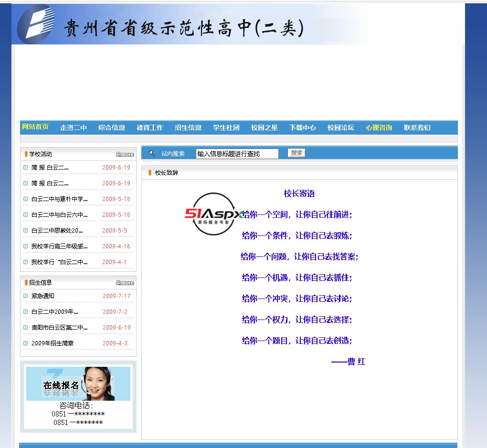Open 我校举行"白云二中 news link

click(x=59, y=262)
